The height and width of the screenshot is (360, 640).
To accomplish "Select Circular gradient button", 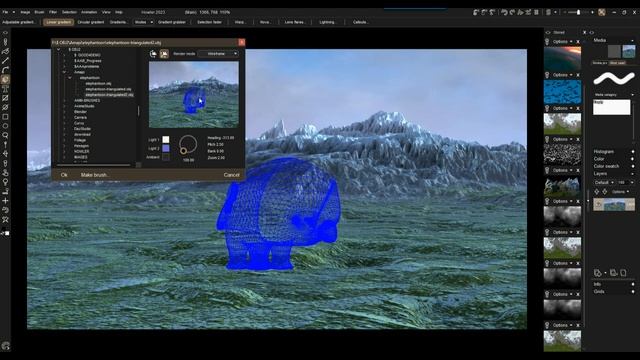I will point(91,22).
